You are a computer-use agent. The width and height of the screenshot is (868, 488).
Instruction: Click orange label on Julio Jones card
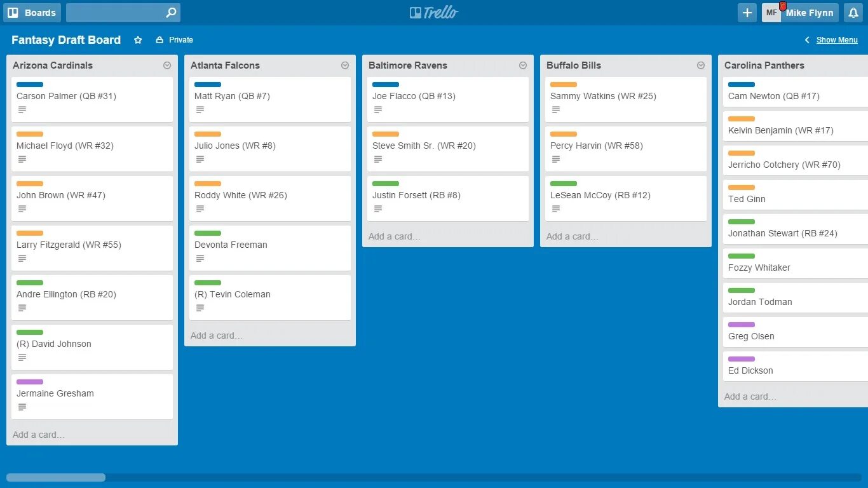coord(208,134)
